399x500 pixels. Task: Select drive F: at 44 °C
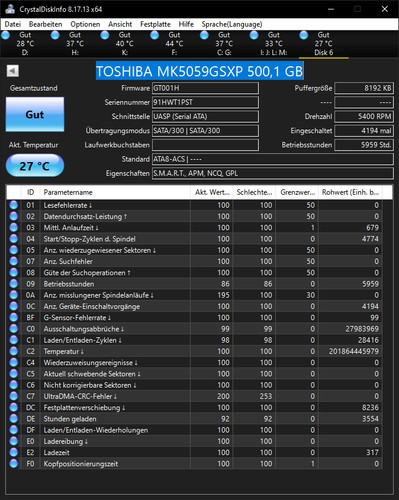coord(174,44)
